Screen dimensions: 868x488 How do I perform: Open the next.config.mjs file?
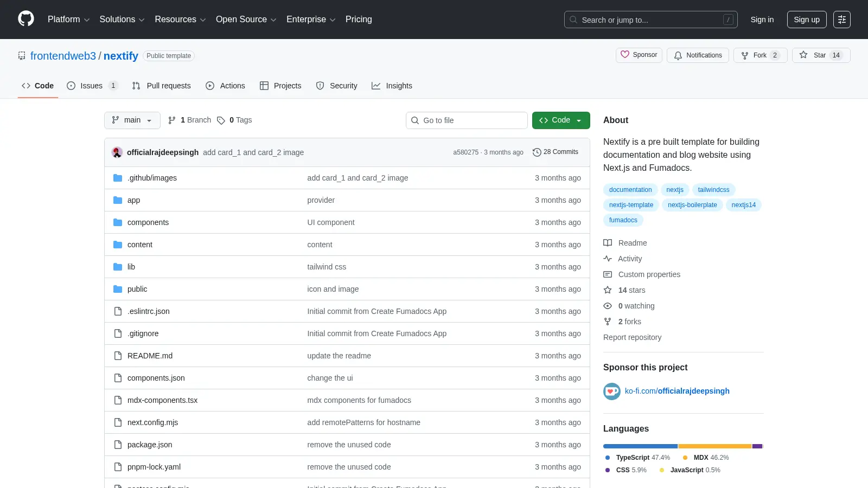click(x=152, y=422)
